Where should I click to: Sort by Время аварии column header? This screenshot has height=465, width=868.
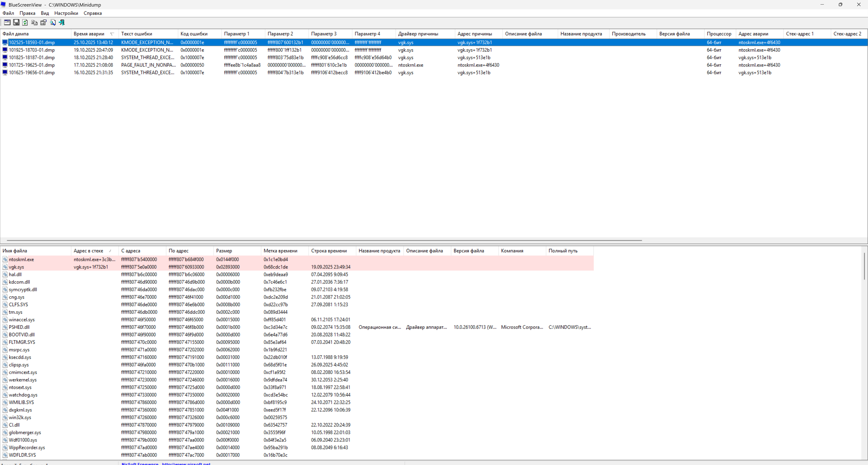pos(95,34)
